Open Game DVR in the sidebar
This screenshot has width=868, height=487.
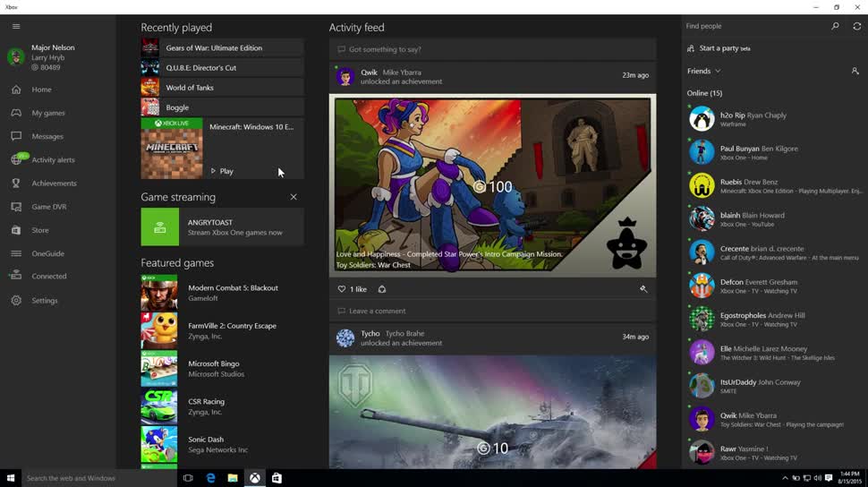[48, 207]
